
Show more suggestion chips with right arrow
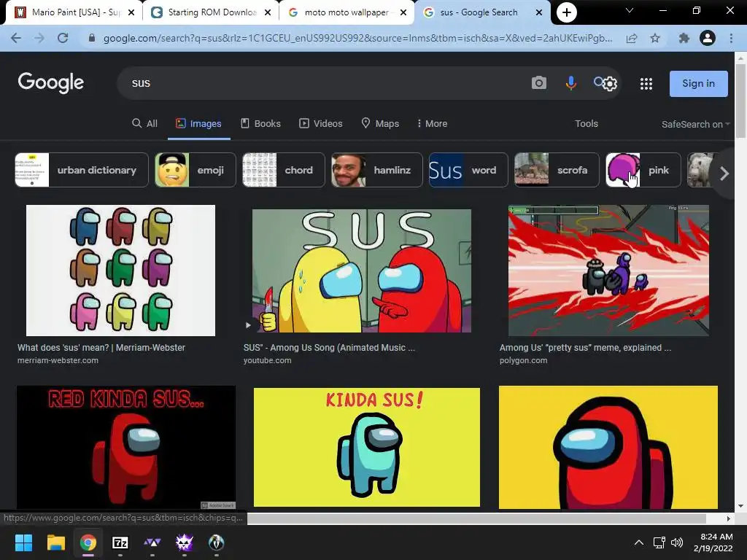(724, 174)
